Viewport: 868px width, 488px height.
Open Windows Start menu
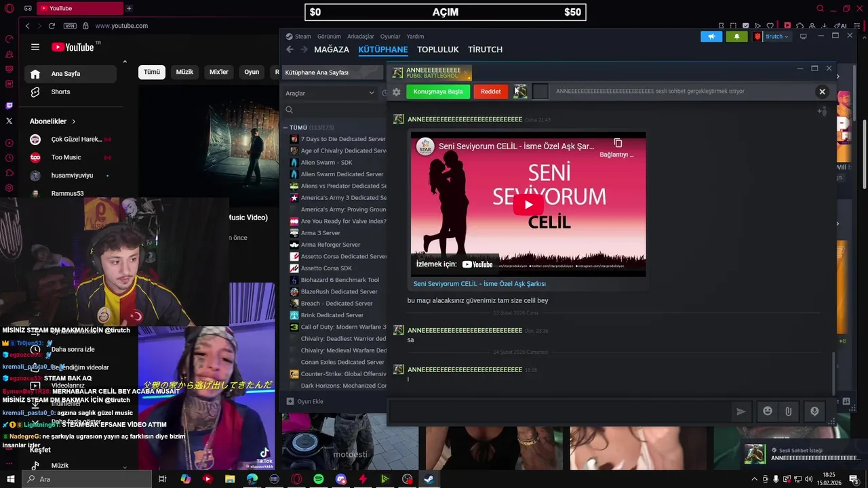click(x=10, y=479)
